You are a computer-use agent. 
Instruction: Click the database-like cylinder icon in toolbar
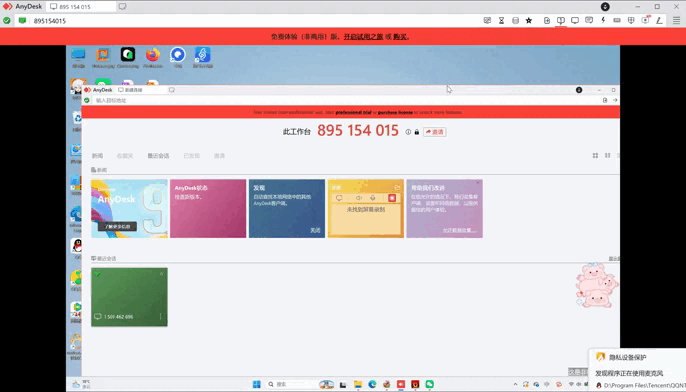tap(515, 21)
